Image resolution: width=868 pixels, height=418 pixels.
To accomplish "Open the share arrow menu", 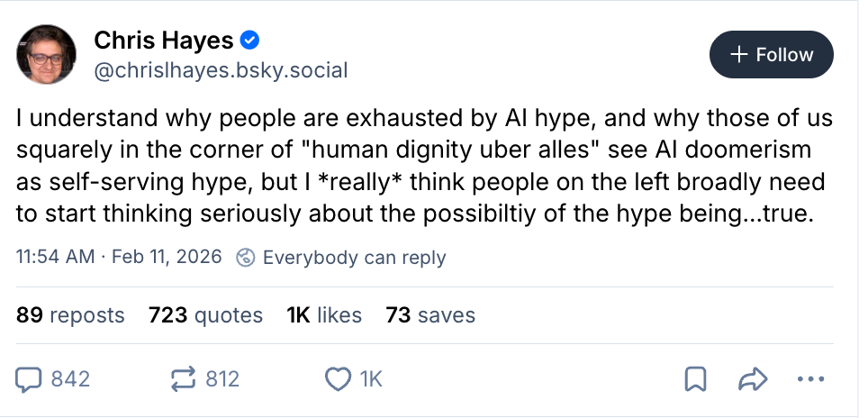I will (x=749, y=379).
